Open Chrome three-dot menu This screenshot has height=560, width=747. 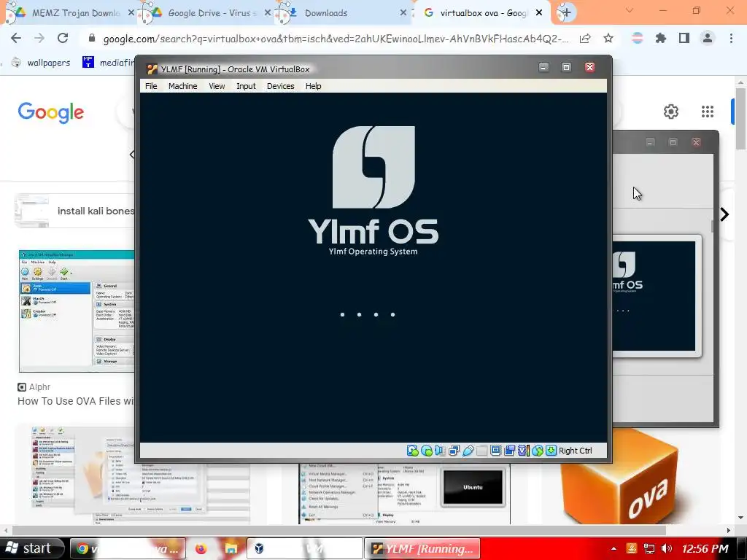[x=731, y=38]
